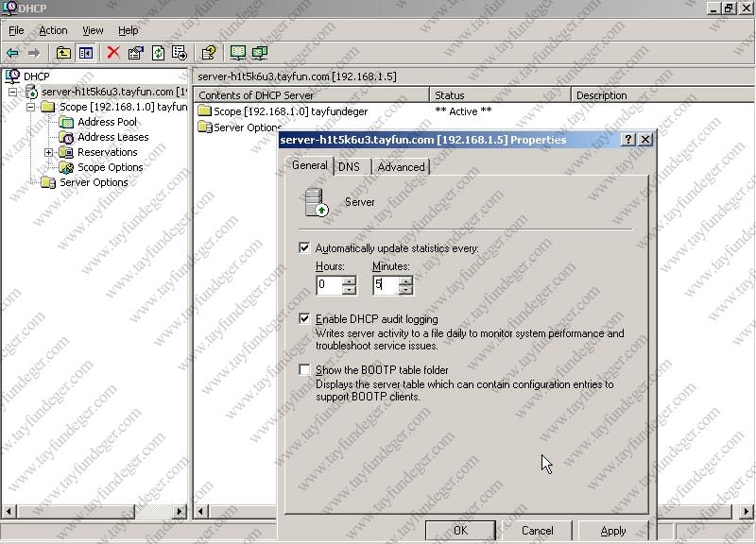Click the red Delete X icon
The width and height of the screenshot is (756, 544).
point(113,53)
